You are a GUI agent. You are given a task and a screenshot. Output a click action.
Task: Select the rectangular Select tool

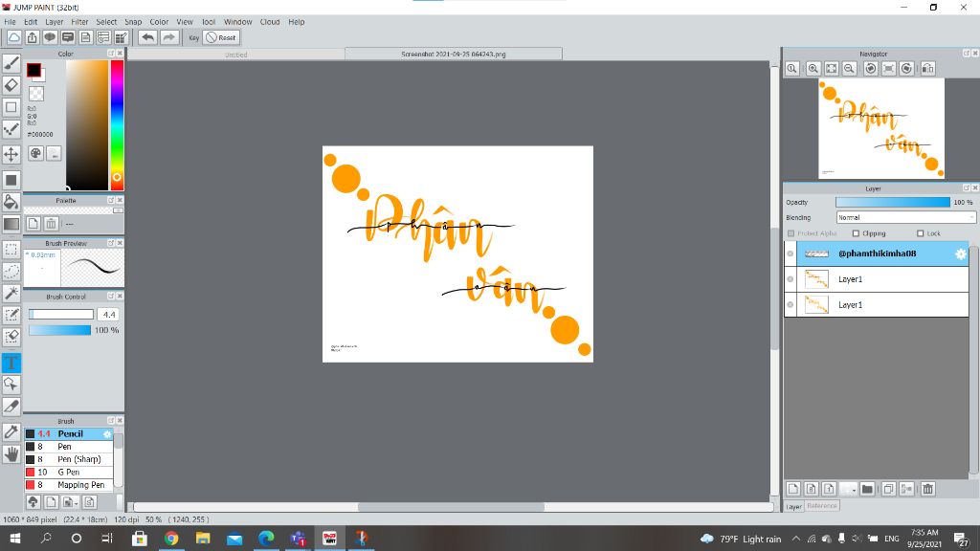11,250
